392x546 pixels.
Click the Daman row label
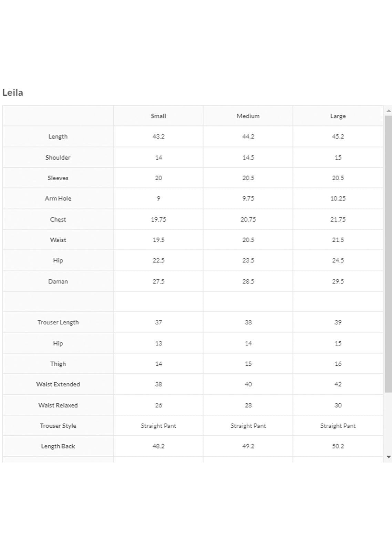tap(58, 282)
